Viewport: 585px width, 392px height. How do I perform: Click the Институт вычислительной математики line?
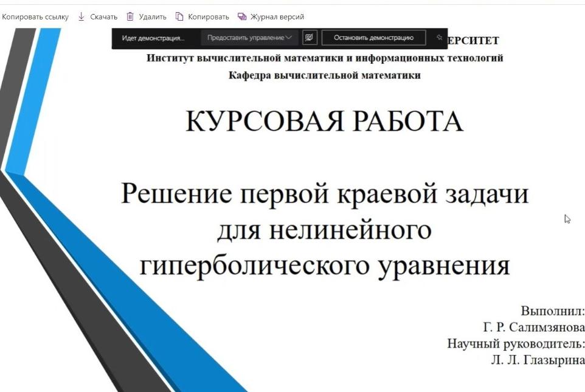[x=324, y=58]
